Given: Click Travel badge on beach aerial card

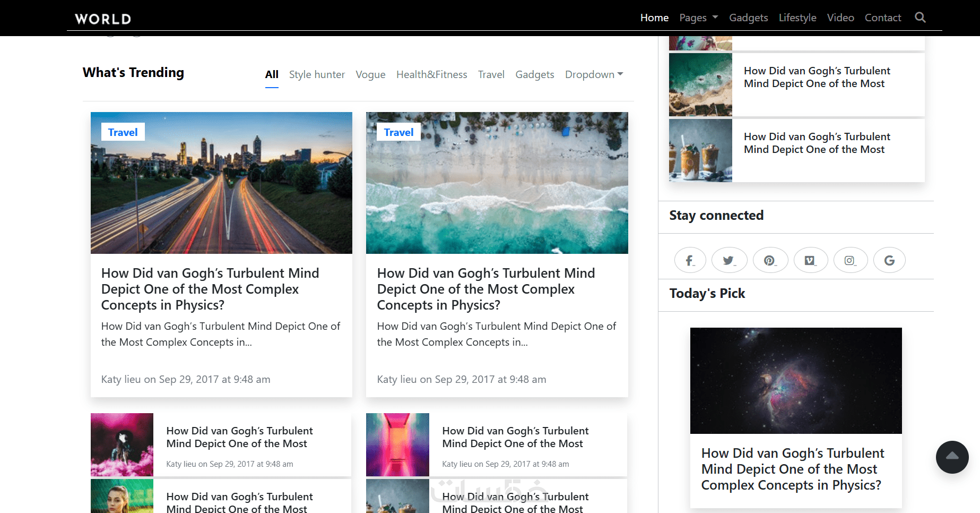Looking at the screenshot, I should point(398,132).
